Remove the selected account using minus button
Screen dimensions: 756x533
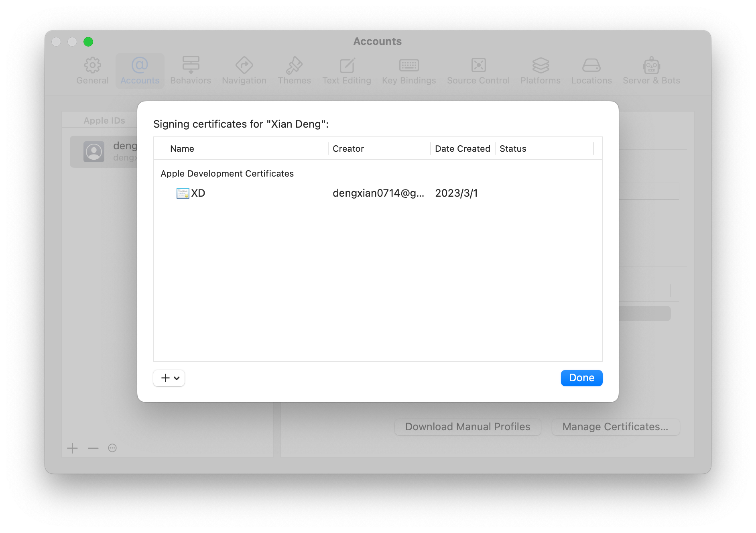click(93, 448)
